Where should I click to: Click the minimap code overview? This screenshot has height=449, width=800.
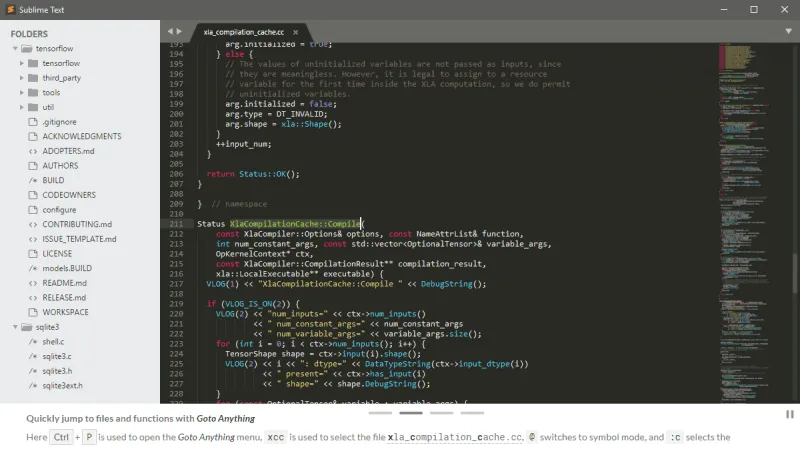745,223
